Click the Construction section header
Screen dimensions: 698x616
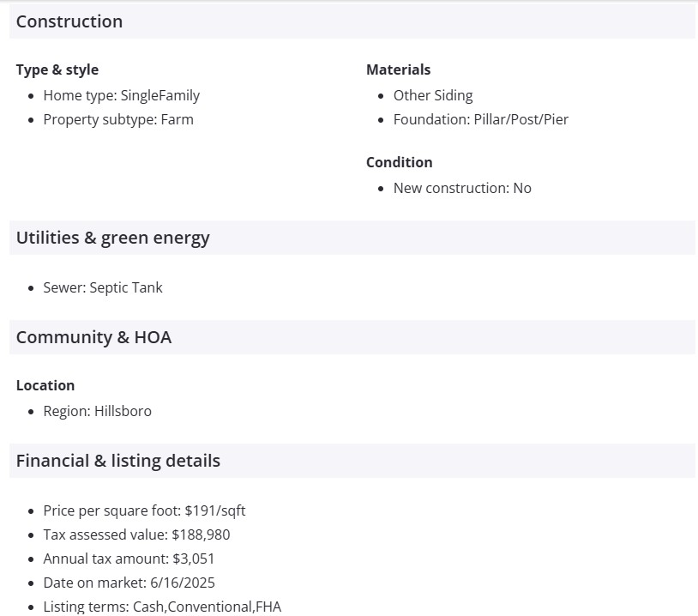(69, 21)
